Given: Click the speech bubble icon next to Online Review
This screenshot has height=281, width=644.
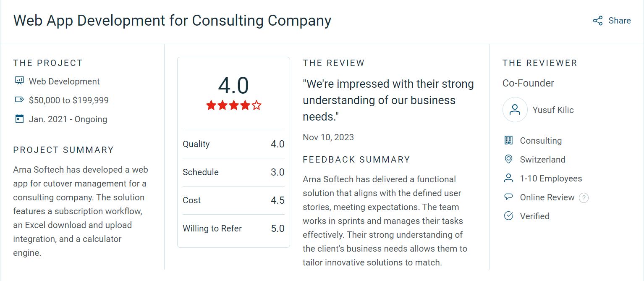Looking at the screenshot, I should pyautogui.click(x=508, y=197).
